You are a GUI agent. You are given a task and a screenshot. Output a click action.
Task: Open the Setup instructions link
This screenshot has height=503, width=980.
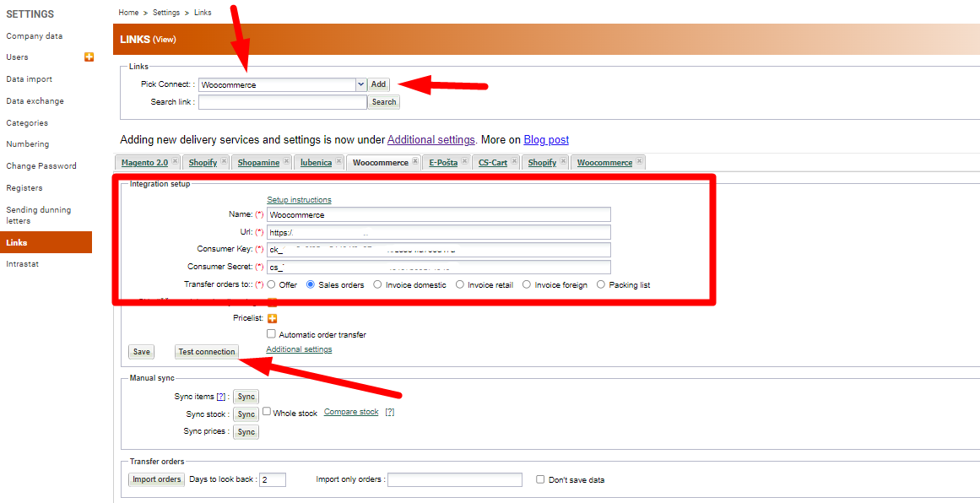pos(300,200)
